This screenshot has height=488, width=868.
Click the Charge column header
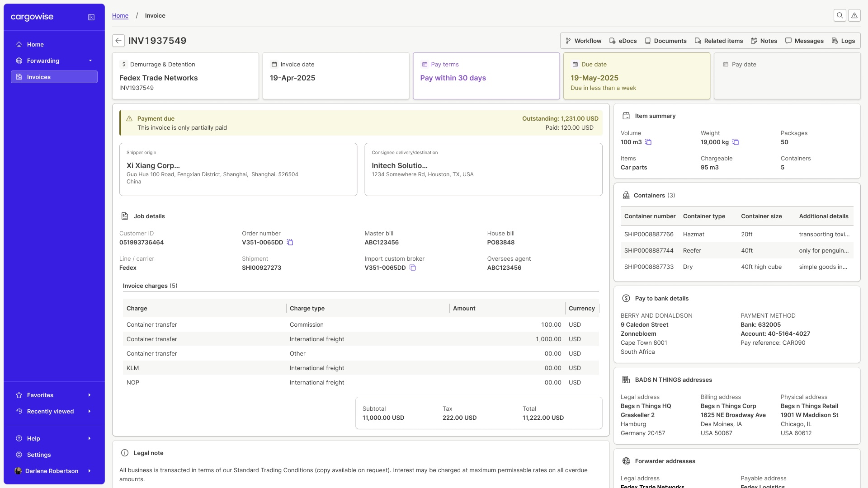[204, 308]
